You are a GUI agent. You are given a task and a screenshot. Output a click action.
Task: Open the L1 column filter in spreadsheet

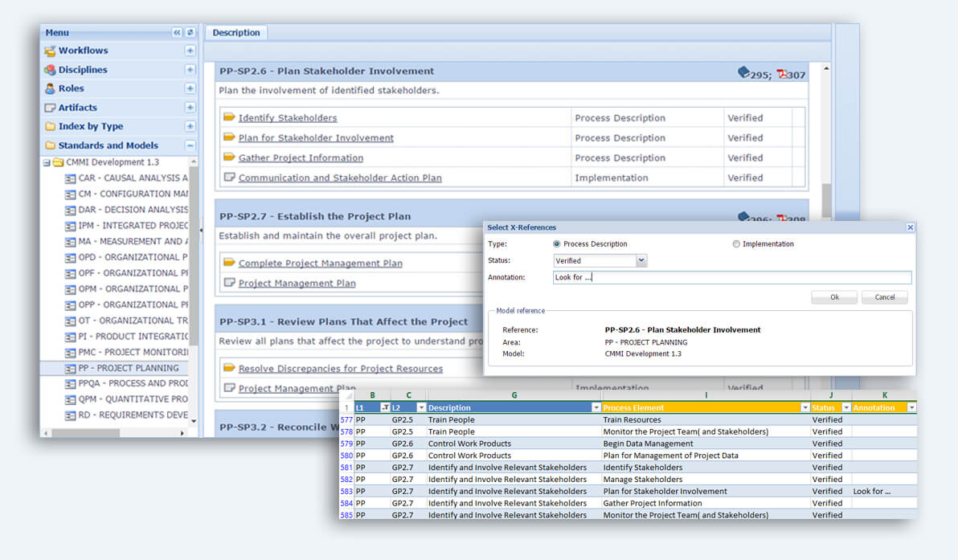385,407
